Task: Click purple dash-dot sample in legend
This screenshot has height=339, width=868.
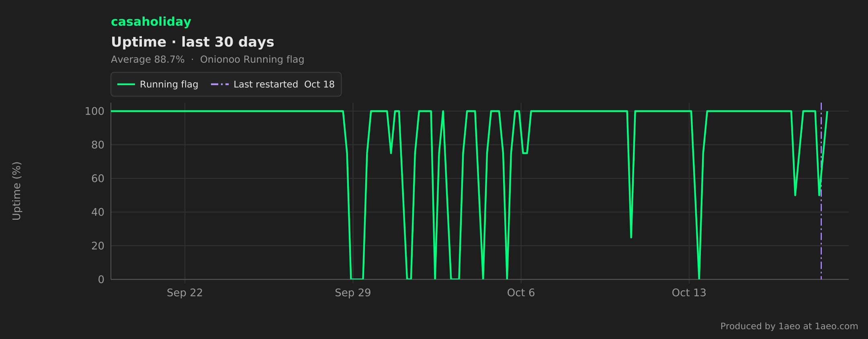Action: tap(220, 84)
